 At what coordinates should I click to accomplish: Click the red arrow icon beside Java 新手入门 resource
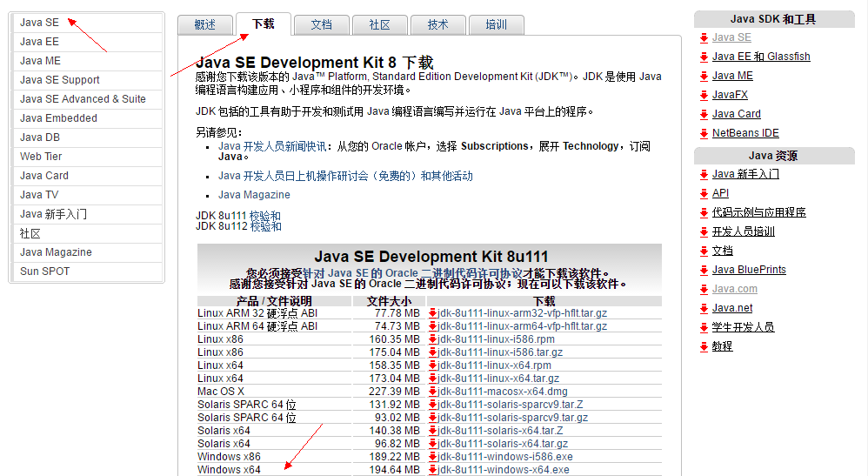(704, 175)
